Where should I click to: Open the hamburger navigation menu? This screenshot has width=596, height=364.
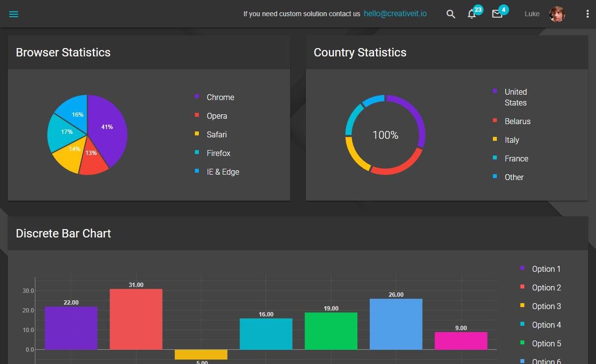[x=14, y=14]
